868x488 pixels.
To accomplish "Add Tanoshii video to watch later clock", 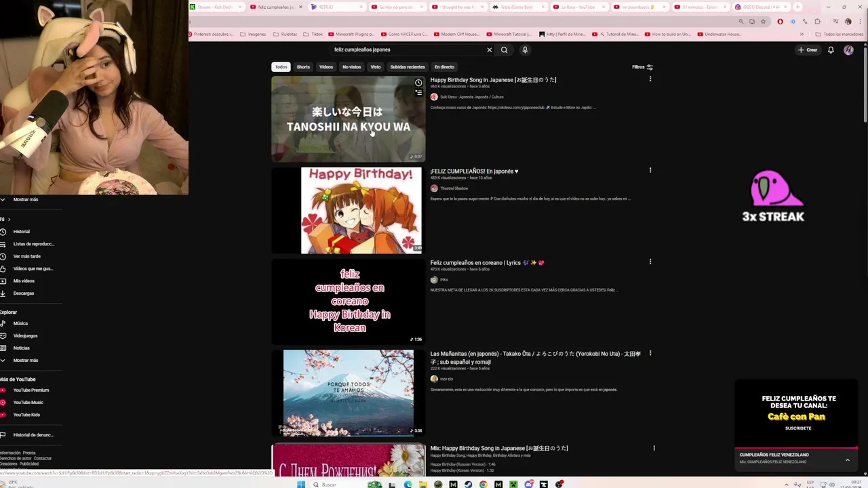I will click(x=418, y=83).
